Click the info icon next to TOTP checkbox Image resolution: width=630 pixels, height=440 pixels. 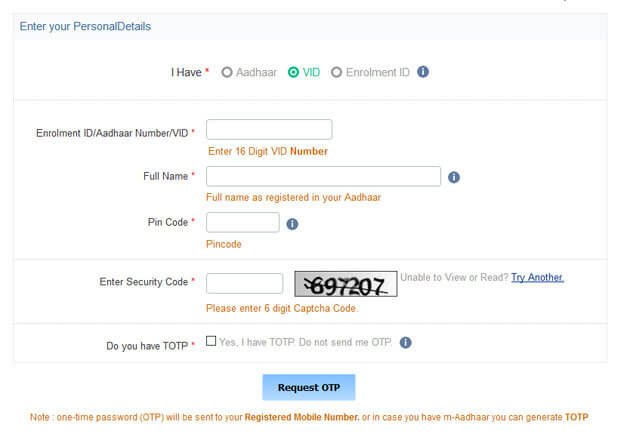[x=405, y=342]
